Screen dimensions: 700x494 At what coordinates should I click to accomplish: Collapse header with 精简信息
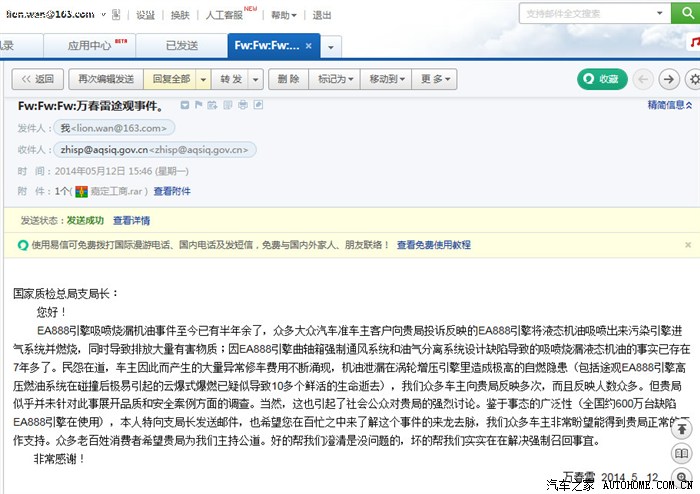(x=668, y=106)
